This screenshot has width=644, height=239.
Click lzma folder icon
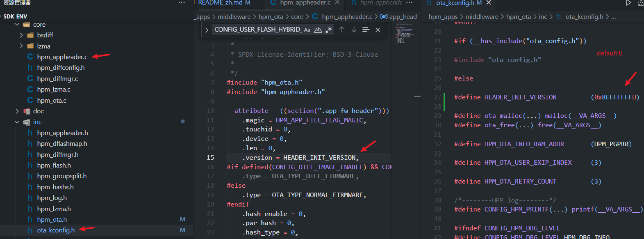tap(30, 46)
